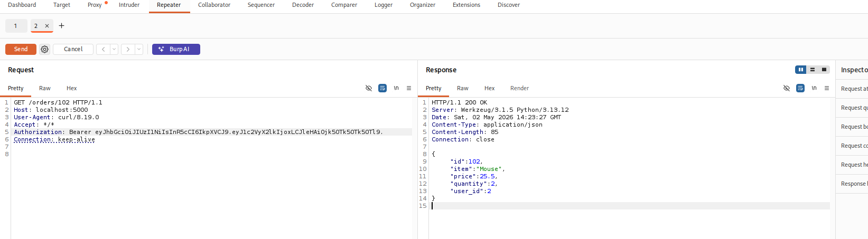
Task: Switch to the Sequencer tab
Action: [261, 5]
